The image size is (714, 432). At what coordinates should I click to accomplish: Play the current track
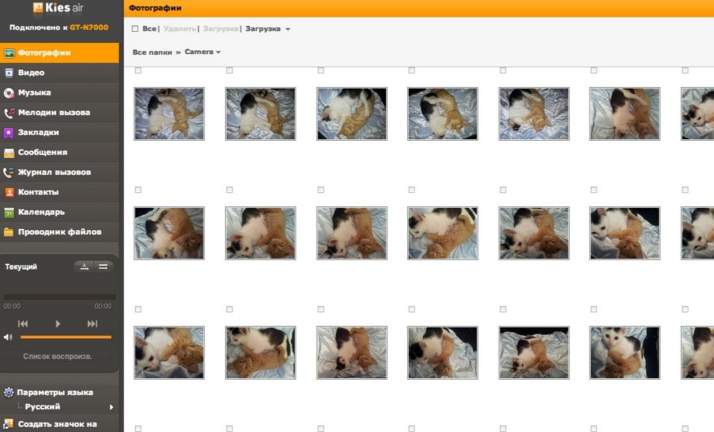(x=58, y=324)
